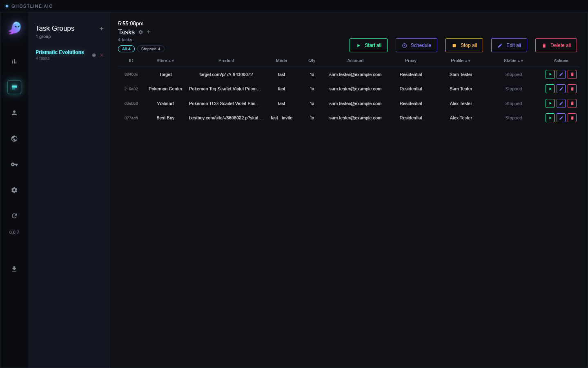Edit the Target task
Screen dimensions: 588x368
pos(561,74)
